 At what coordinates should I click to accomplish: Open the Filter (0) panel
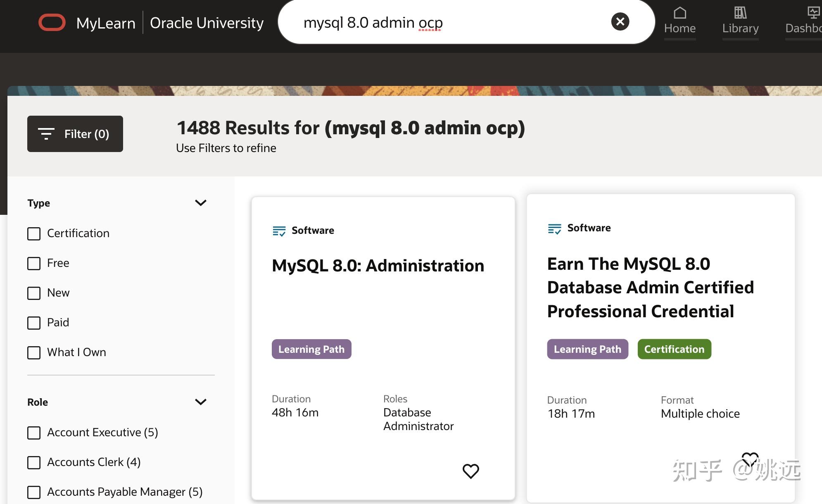(75, 133)
